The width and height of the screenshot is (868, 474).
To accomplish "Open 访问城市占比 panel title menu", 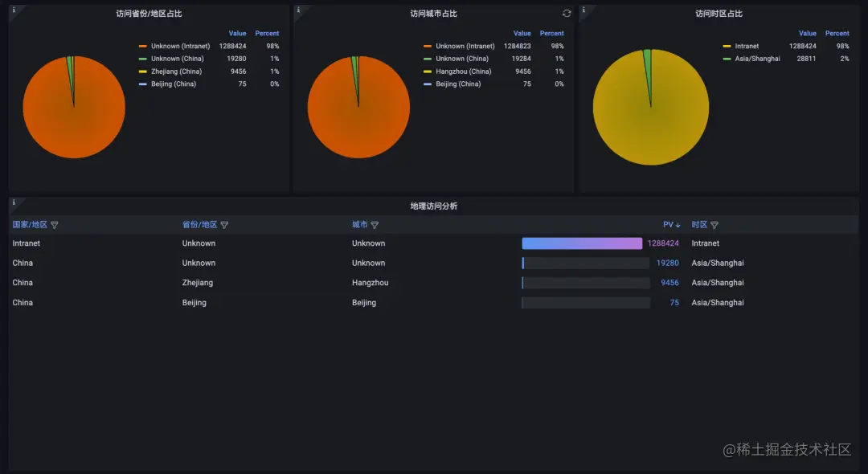I will pyautogui.click(x=433, y=14).
